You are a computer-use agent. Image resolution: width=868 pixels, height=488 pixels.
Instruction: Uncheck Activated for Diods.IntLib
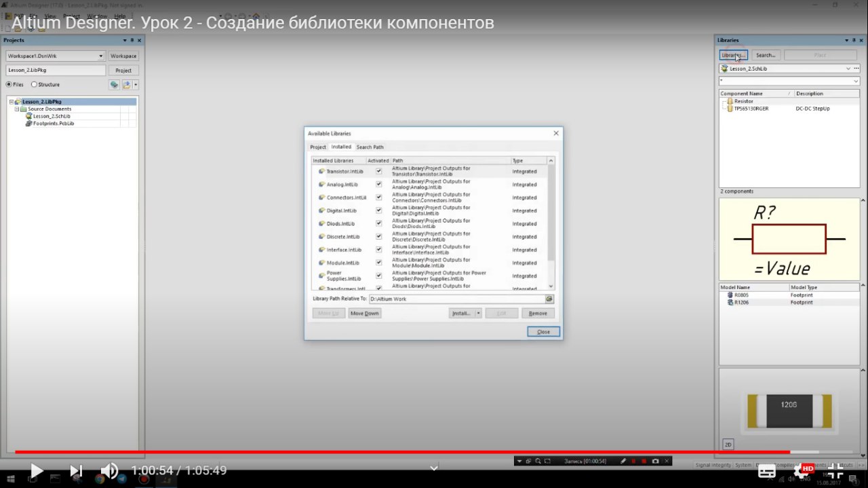coord(378,223)
